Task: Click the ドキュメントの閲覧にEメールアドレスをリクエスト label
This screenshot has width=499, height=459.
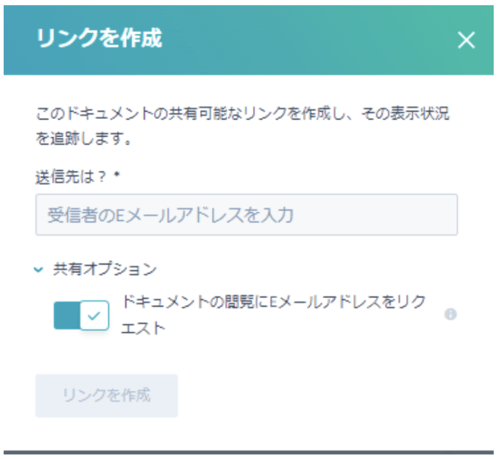Action: [273, 315]
